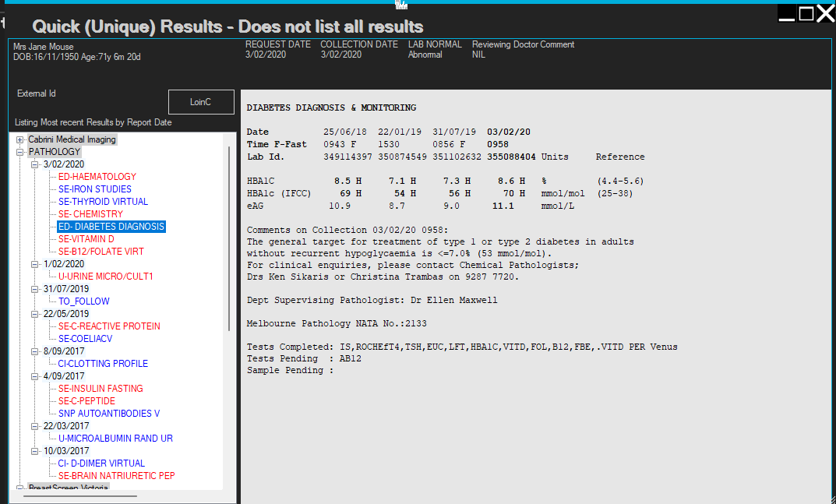Viewport: 836px width, 504px height.
Task: Click the tree's horizontal scrollbar
Action: pyautogui.click(x=78, y=495)
